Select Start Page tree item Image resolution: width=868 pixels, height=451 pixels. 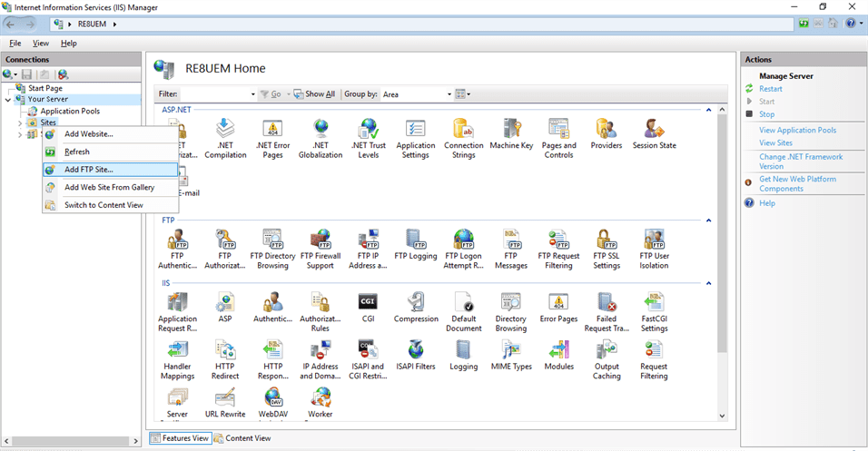(x=45, y=88)
